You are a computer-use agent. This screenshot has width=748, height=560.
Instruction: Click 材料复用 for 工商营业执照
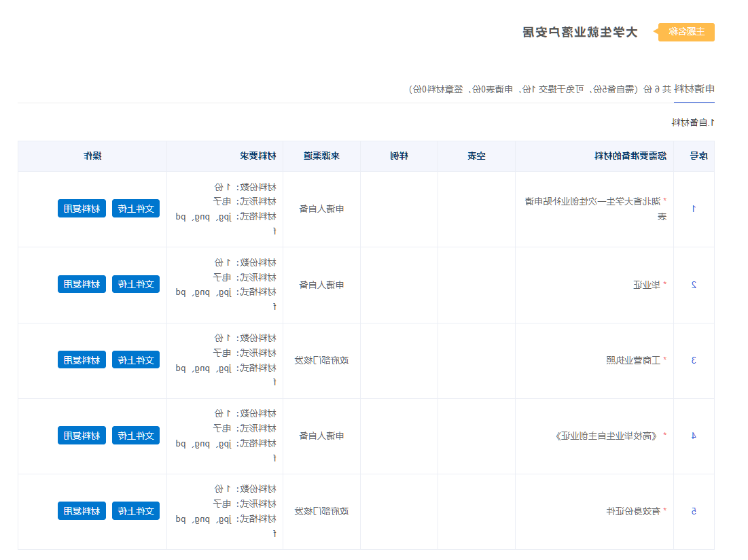click(x=82, y=360)
